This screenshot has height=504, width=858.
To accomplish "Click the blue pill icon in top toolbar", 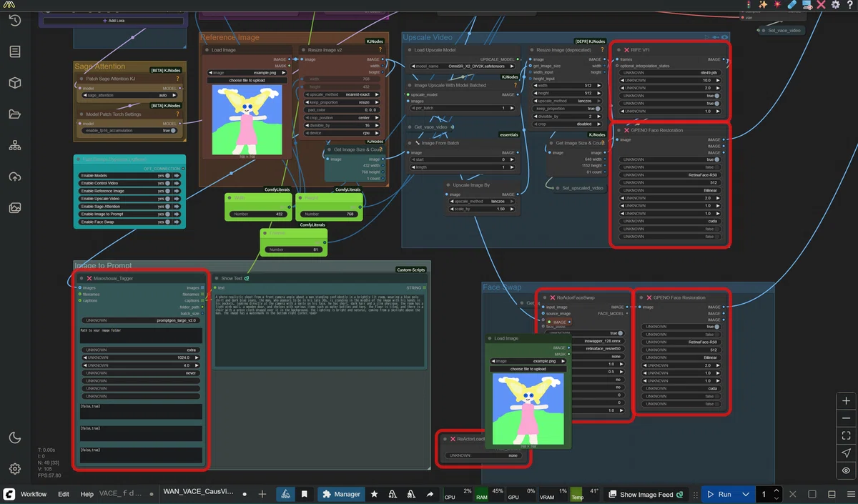I will point(792,5).
